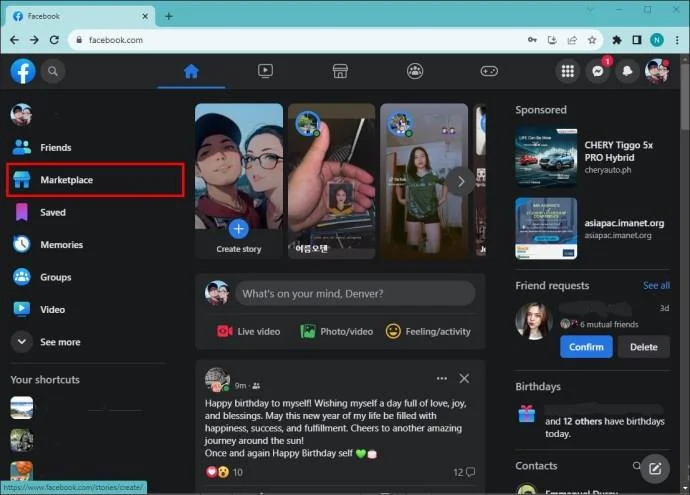Open the post author's avatar
Viewport: 690px width, 495px height.
(217, 379)
